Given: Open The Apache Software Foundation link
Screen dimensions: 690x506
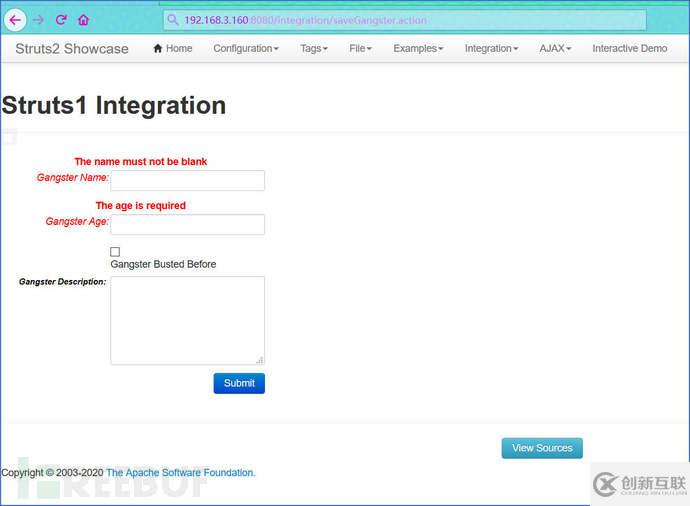Looking at the screenshot, I should [x=180, y=473].
